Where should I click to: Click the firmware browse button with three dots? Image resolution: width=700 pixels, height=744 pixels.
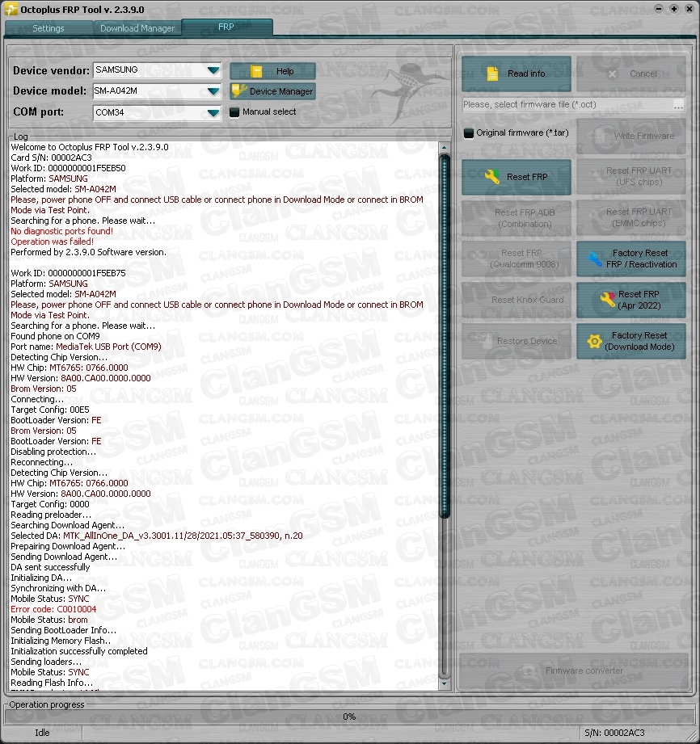(678, 105)
